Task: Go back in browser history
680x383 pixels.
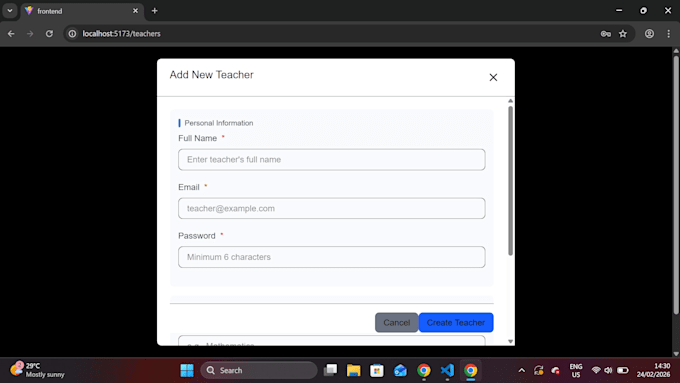Action: tap(11, 33)
